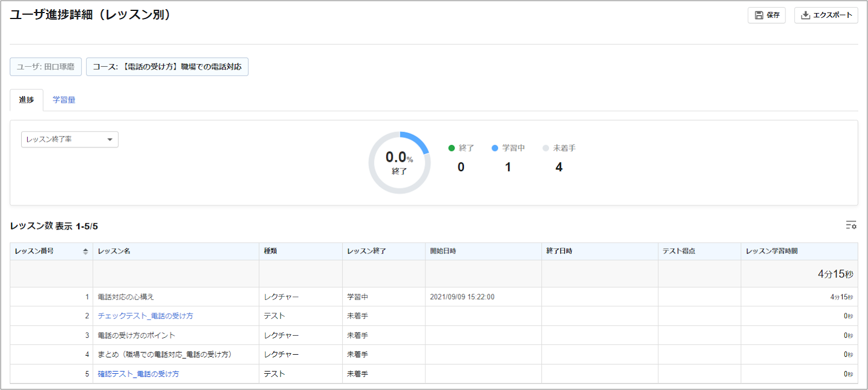Open 確認テスト_電話の受け方 link
The width and height of the screenshot is (868, 390).
coord(138,374)
